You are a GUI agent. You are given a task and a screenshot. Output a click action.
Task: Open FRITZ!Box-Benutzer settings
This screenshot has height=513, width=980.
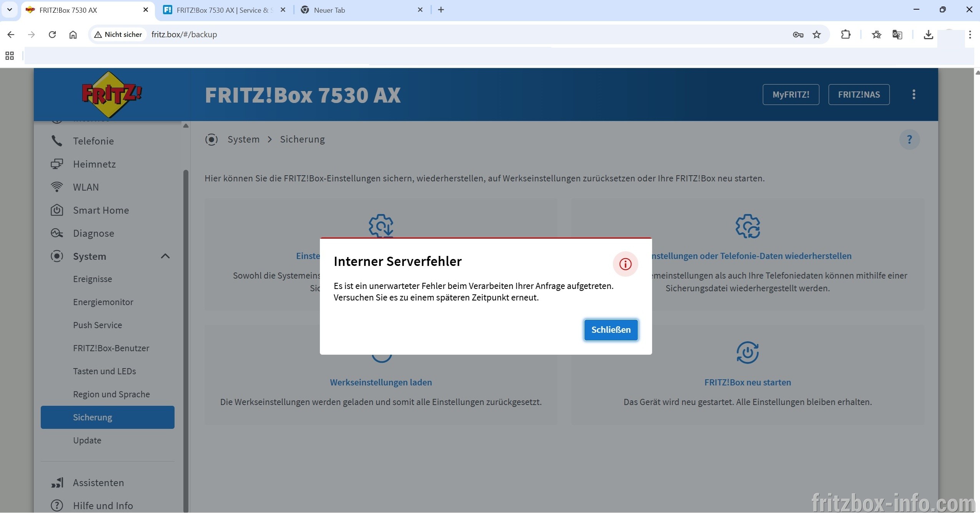tap(111, 348)
